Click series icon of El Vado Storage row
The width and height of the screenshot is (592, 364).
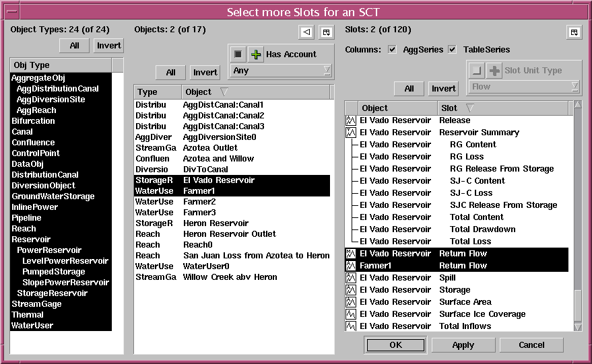click(351, 290)
